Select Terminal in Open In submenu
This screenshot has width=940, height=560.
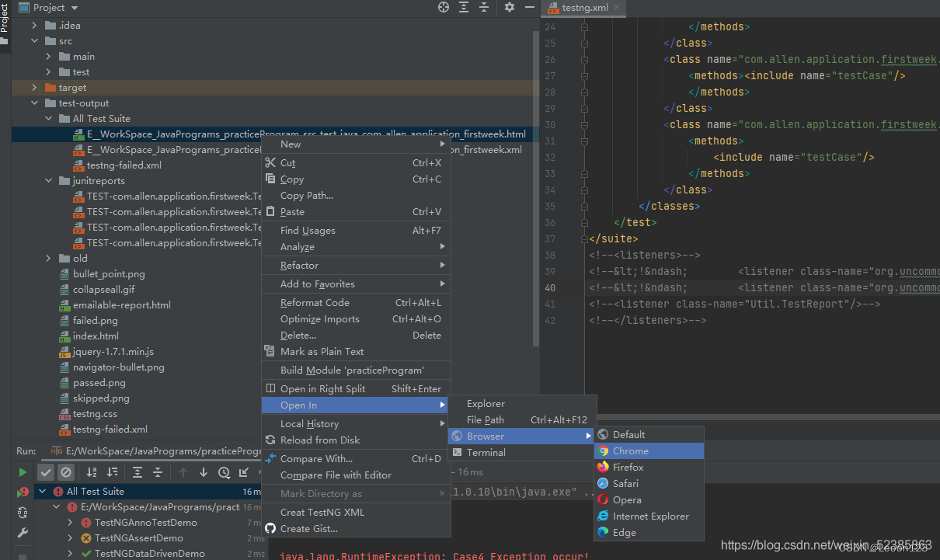522,453
